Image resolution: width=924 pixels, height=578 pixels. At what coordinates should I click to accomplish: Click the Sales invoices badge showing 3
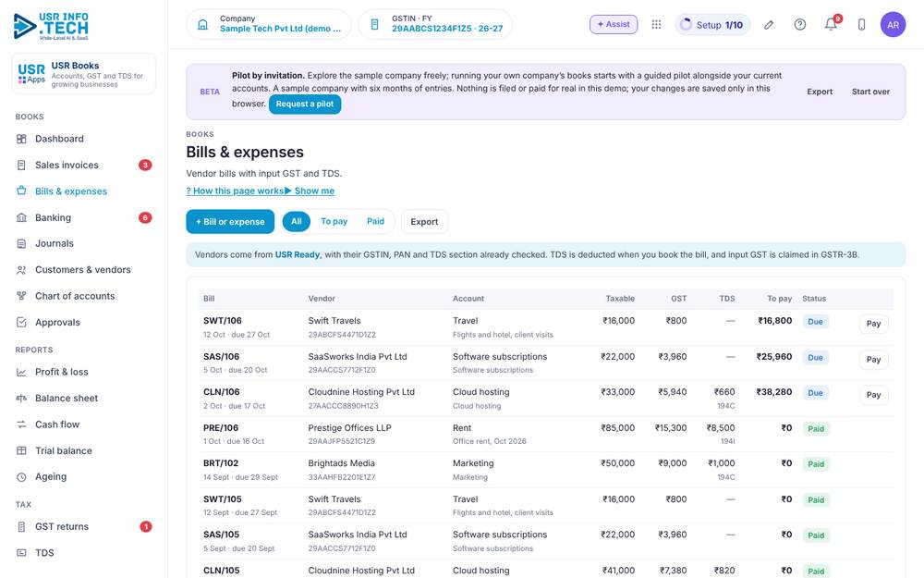click(145, 166)
